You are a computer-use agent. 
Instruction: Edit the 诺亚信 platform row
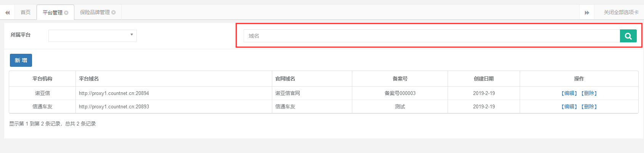click(569, 93)
